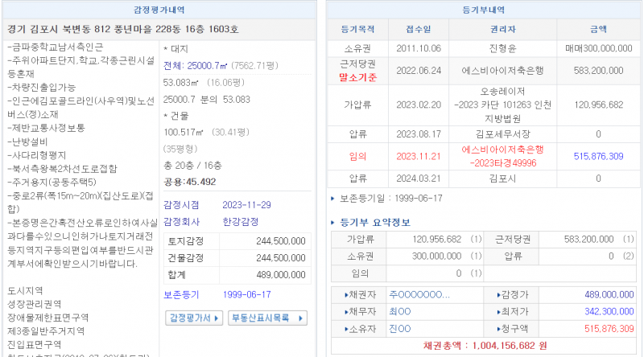Click the land area 25000.7㎡ value link

(x=209, y=65)
